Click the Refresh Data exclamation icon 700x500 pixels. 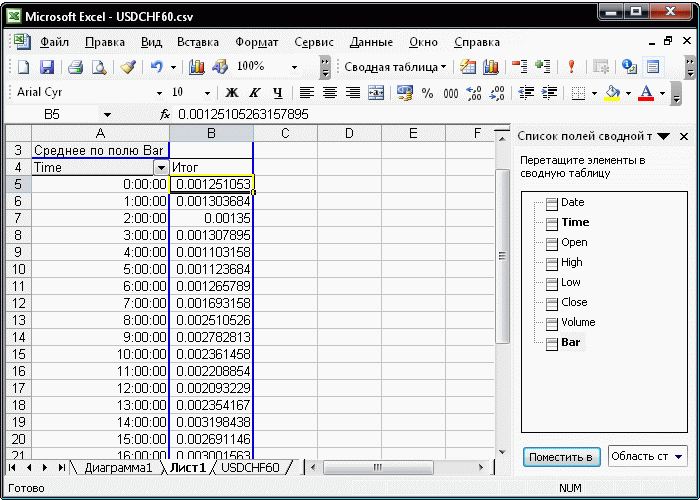(571, 67)
